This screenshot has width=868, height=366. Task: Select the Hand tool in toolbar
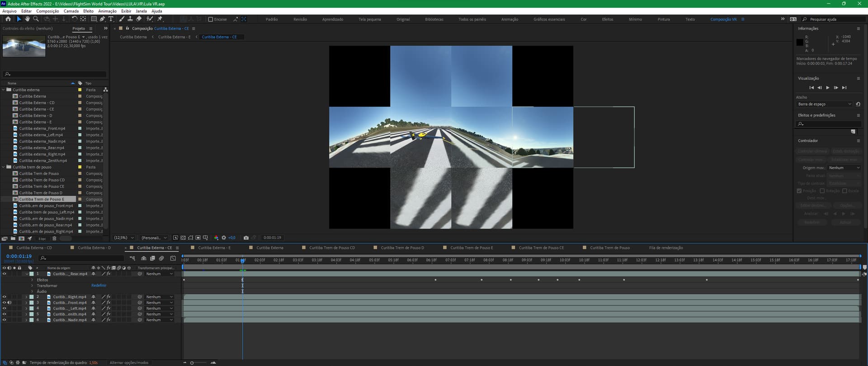(x=27, y=19)
